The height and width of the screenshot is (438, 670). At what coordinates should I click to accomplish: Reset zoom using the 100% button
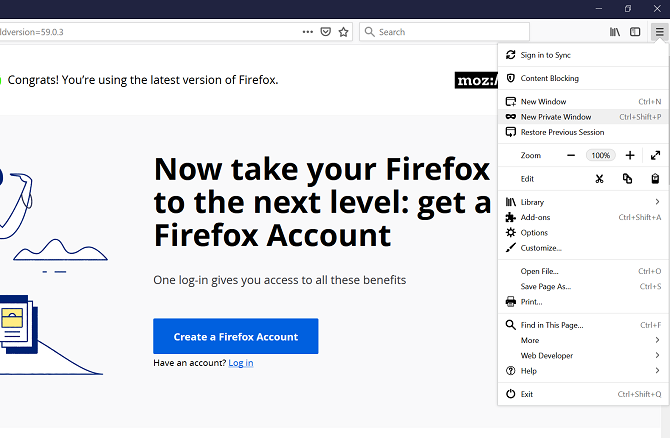tap(600, 156)
